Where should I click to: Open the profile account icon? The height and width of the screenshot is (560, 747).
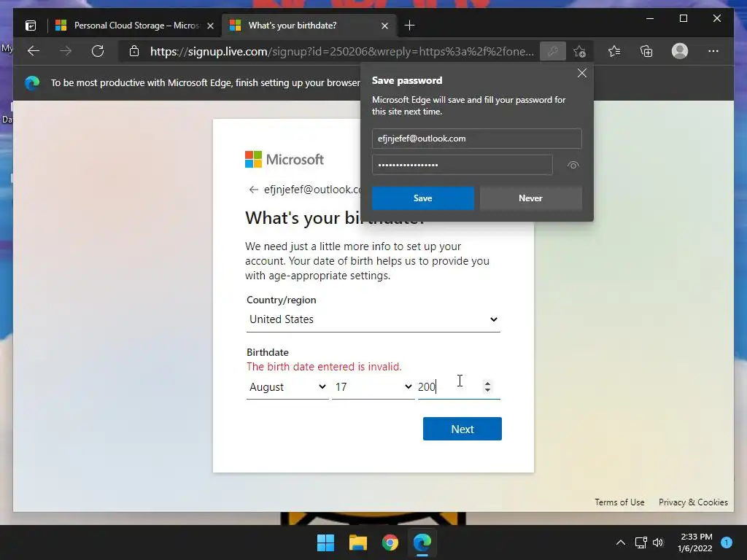coord(680,51)
